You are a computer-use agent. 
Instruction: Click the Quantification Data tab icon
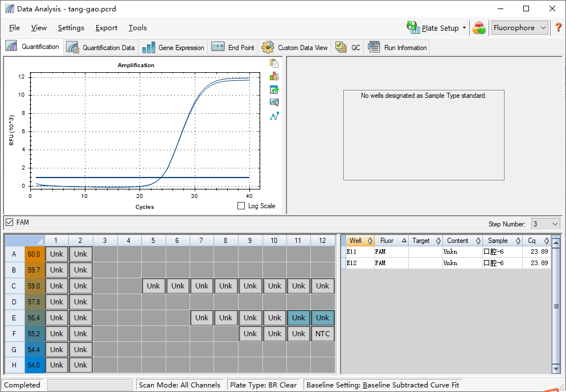(72, 47)
